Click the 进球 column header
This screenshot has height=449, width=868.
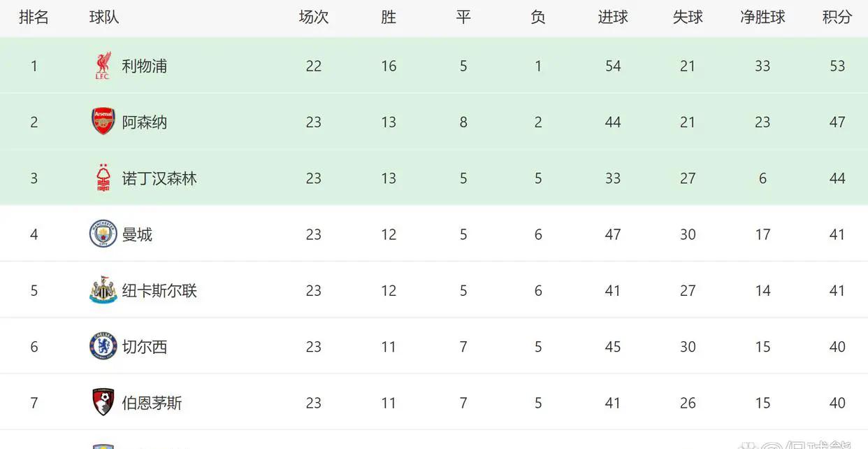(x=613, y=17)
